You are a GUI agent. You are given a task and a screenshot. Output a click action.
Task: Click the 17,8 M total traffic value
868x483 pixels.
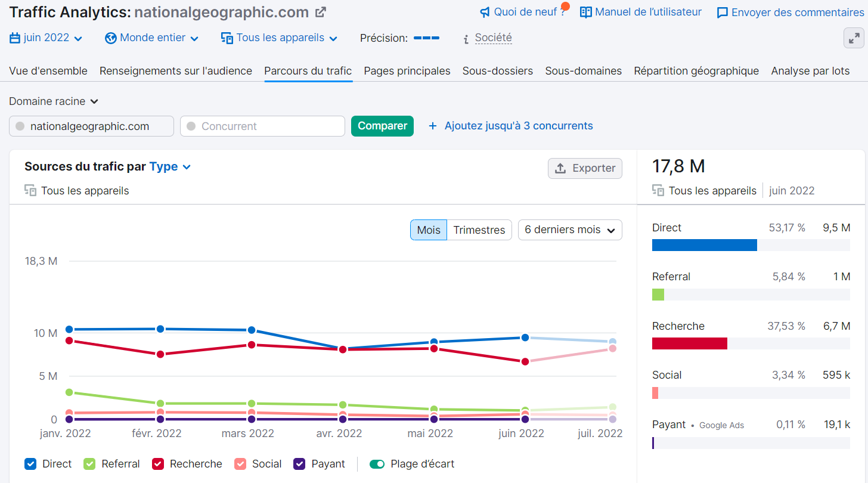tap(678, 166)
